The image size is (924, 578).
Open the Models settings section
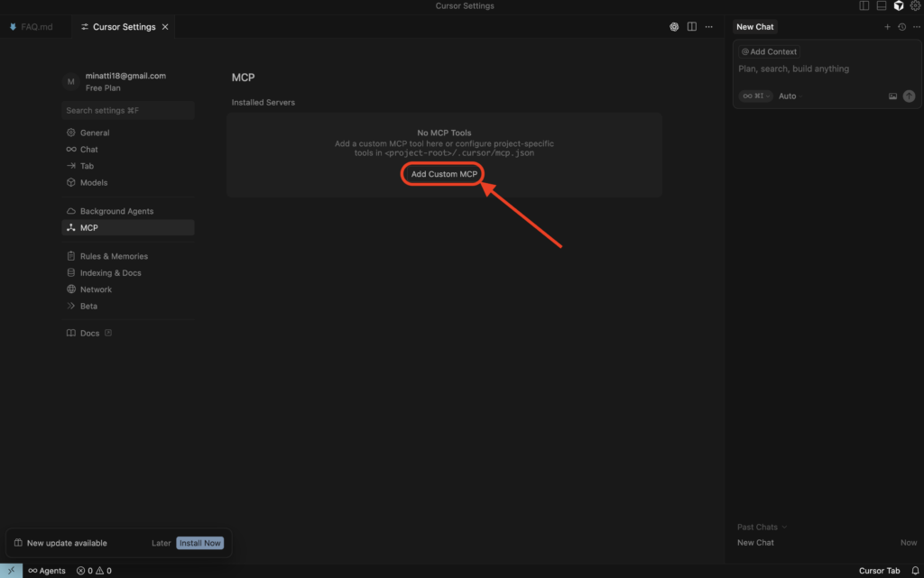point(94,182)
